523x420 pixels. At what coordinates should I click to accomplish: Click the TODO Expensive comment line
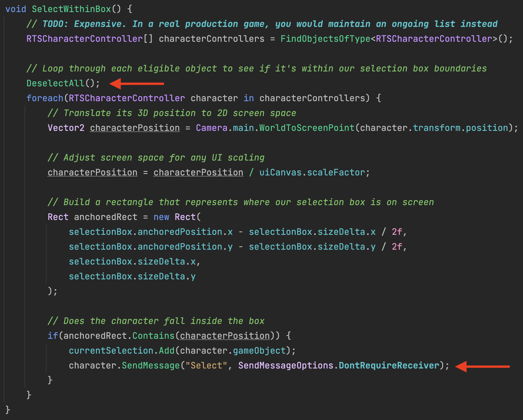[x=262, y=24]
